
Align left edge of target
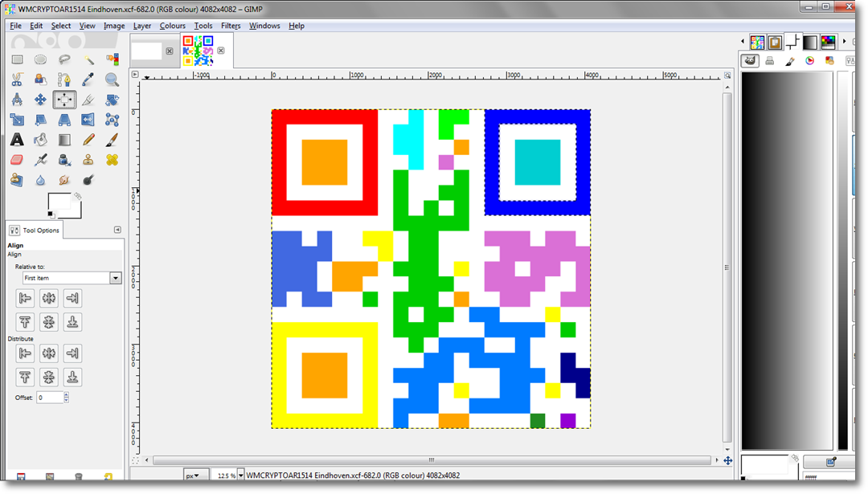point(25,298)
